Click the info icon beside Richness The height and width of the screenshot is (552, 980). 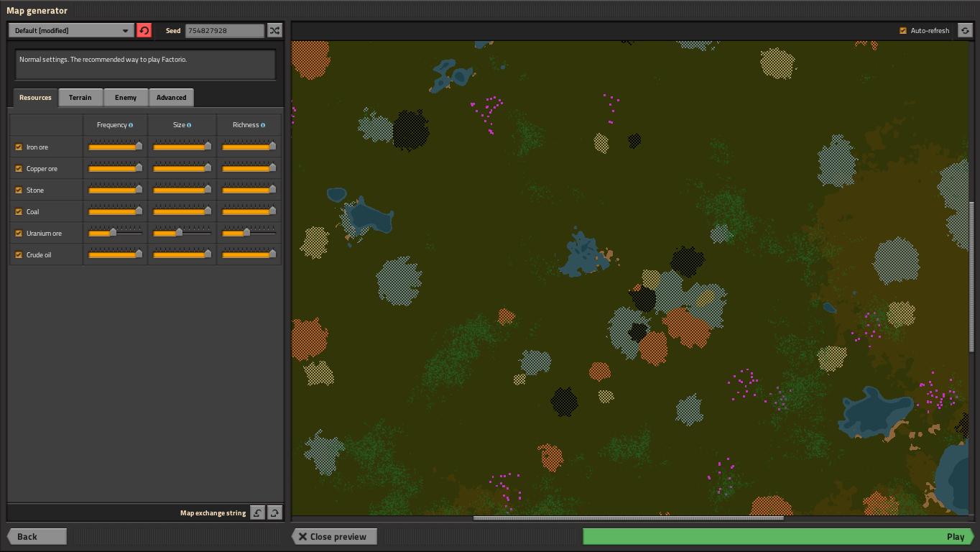point(263,125)
